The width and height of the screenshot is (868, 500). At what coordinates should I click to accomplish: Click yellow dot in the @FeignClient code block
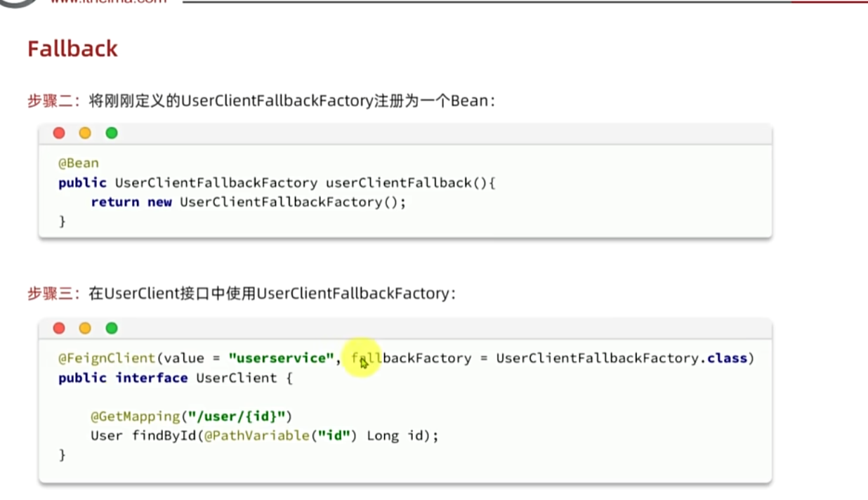pyautogui.click(x=85, y=328)
